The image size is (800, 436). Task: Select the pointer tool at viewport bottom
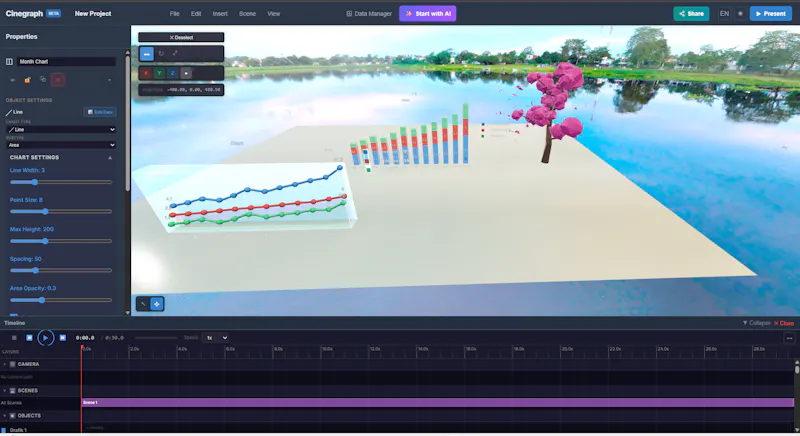point(143,304)
